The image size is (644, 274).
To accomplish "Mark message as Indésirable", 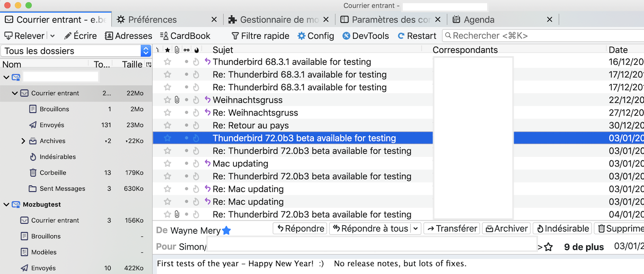I will point(562,228).
